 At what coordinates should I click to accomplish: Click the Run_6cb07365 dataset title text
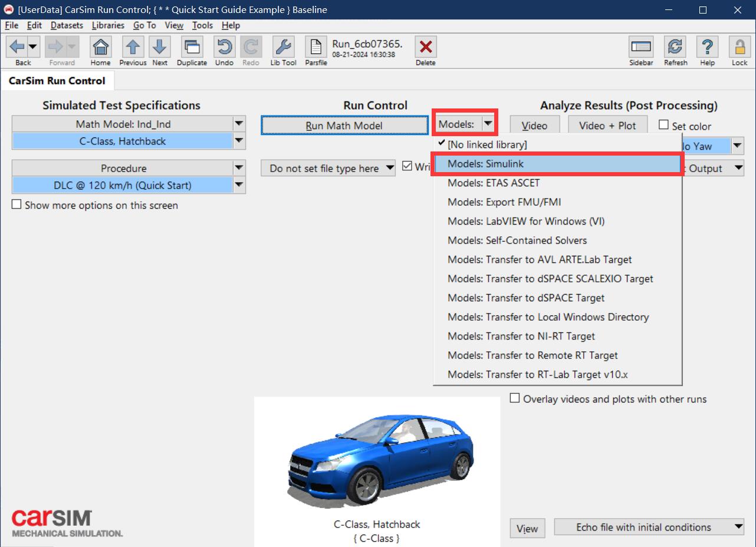pyautogui.click(x=367, y=44)
